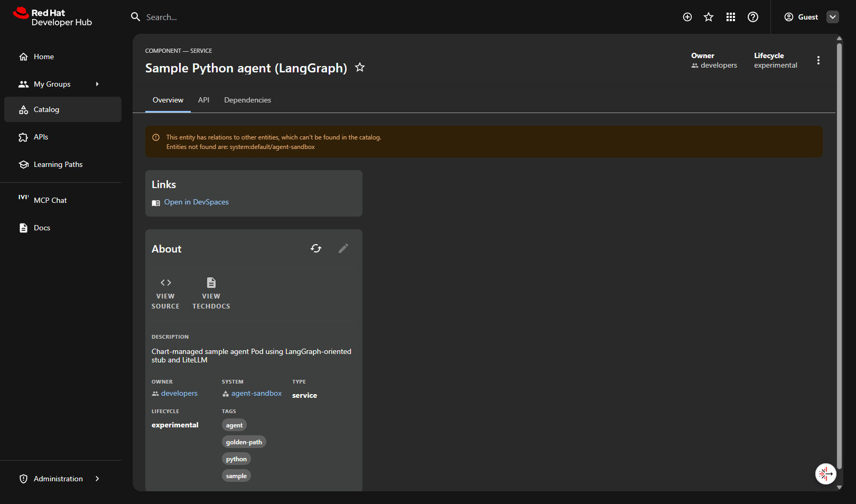
Task: Click the description text Chart-managed sample agent
Action: click(252, 356)
